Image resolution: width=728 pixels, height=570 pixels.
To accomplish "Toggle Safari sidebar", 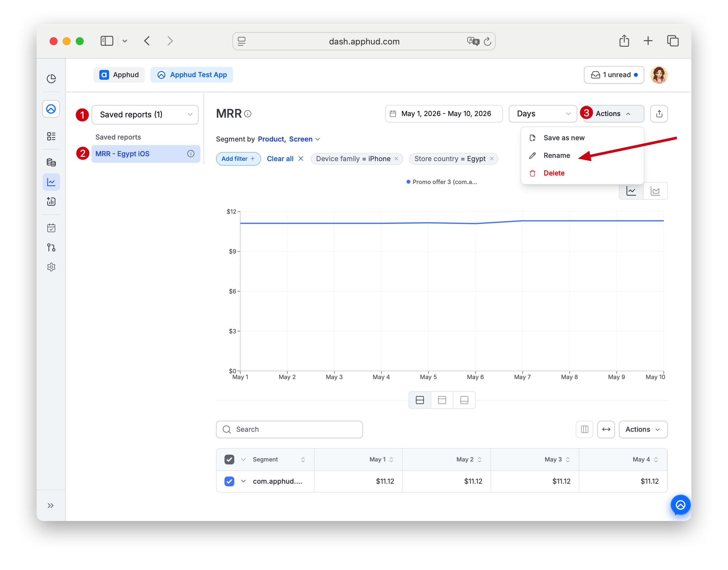I will tap(107, 41).
